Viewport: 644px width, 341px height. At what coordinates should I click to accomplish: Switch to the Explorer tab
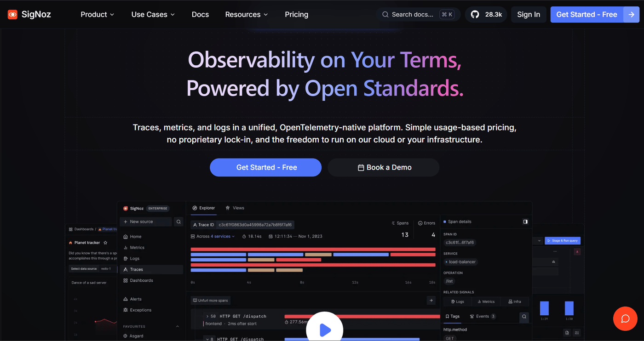(x=204, y=208)
